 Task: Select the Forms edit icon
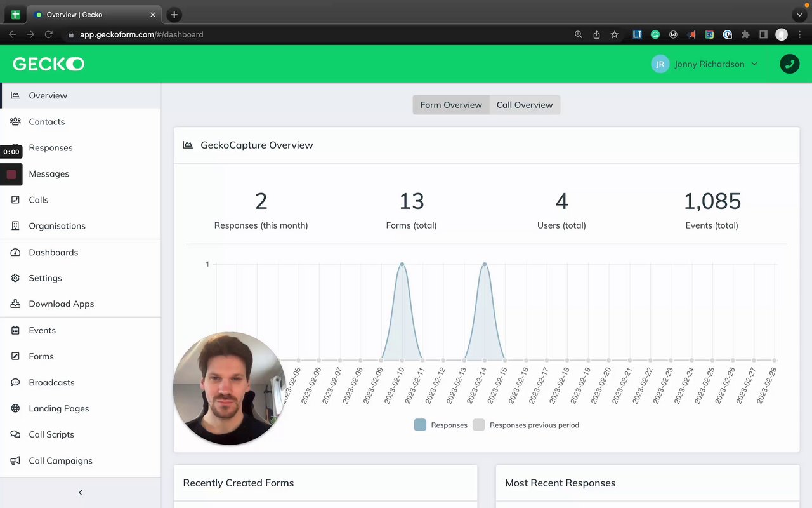click(15, 356)
